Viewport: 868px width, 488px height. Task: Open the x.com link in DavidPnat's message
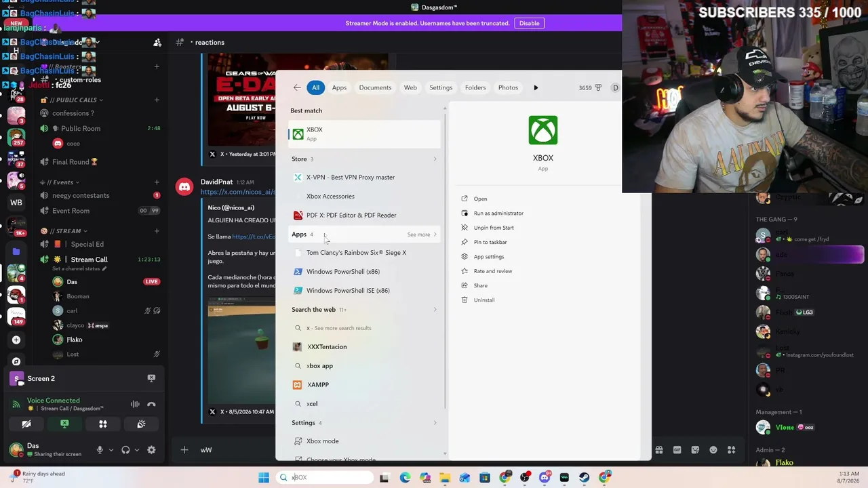pos(238,192)
